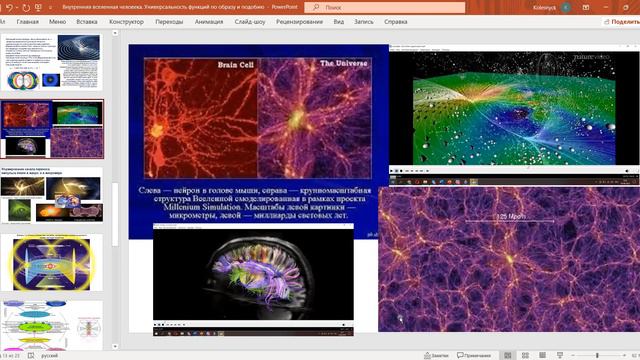This screenshot has width=640, height=360.
Task: Select the Brain Cell neuron image on slide
Action: click(x=201, y=118)
